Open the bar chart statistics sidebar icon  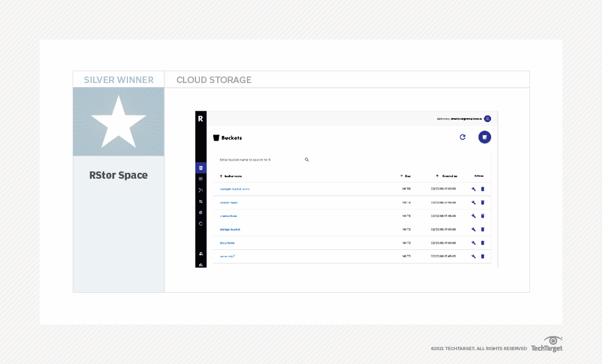(x=201, y=264)
